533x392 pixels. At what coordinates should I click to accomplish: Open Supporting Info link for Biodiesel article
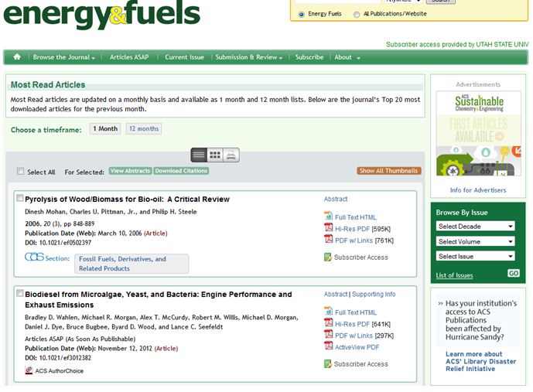(374, 294)
